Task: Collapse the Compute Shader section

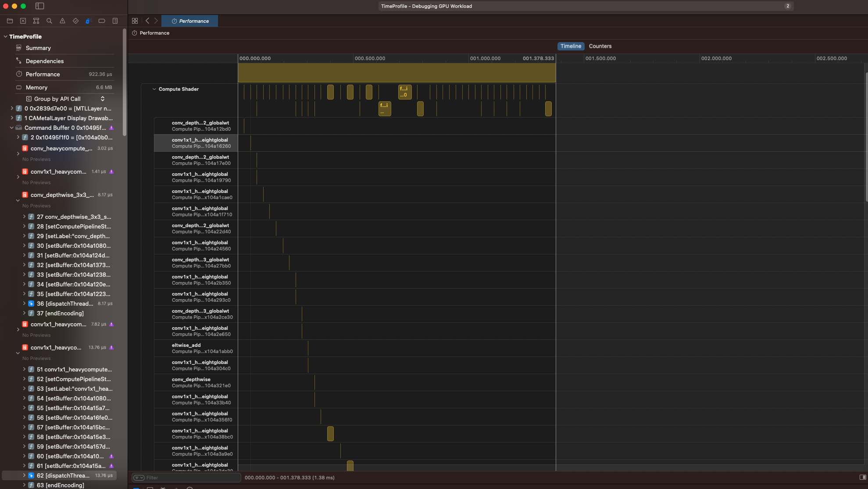Action: tap(154, 89)
